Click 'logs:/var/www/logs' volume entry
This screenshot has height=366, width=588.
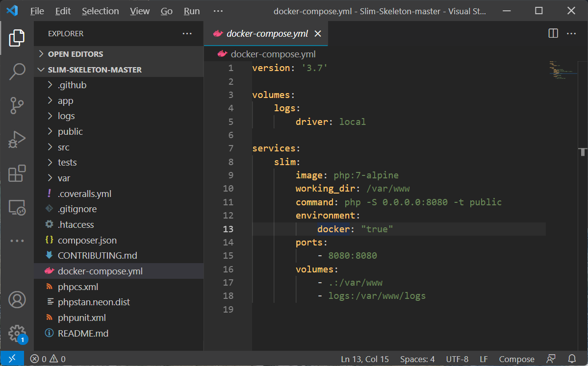tap(377, 296)
